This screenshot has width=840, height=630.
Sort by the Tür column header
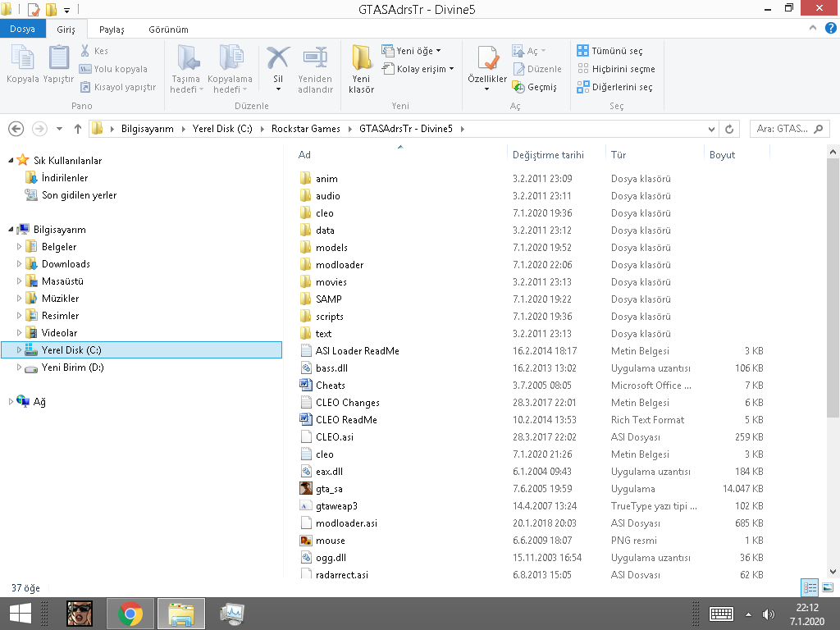point(655,155)
